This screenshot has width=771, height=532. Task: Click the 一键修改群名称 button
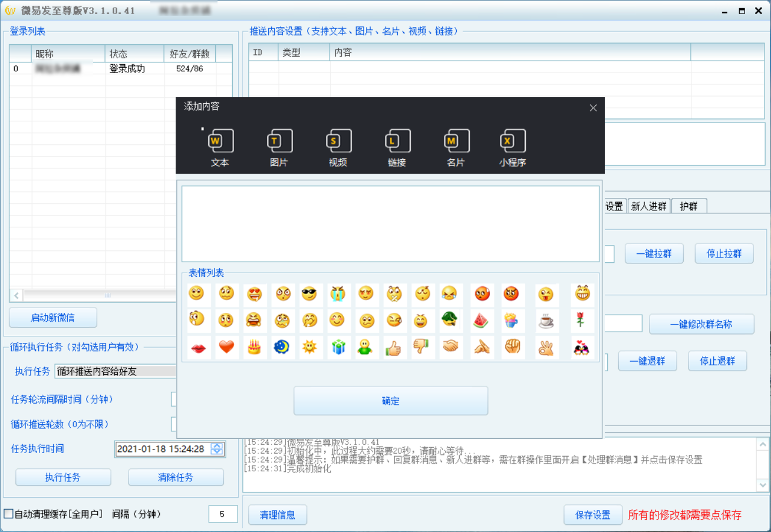click(x=701, y=324)
